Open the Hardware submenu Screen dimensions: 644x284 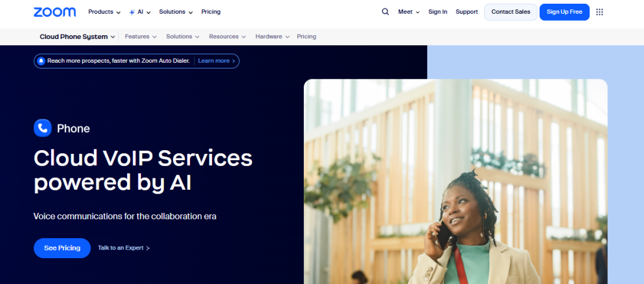(x=272, y=36)
